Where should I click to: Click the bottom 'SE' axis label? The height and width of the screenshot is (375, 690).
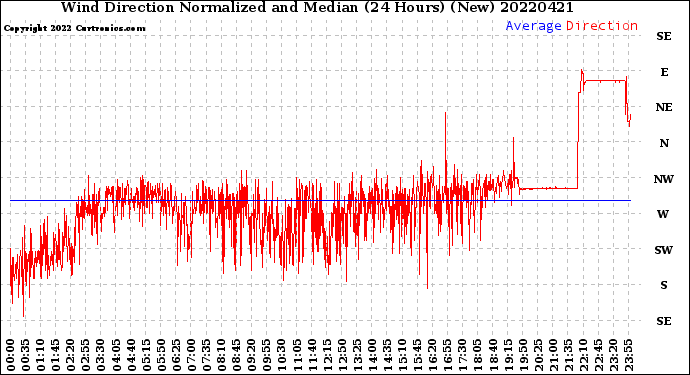(x=664, y=321)
